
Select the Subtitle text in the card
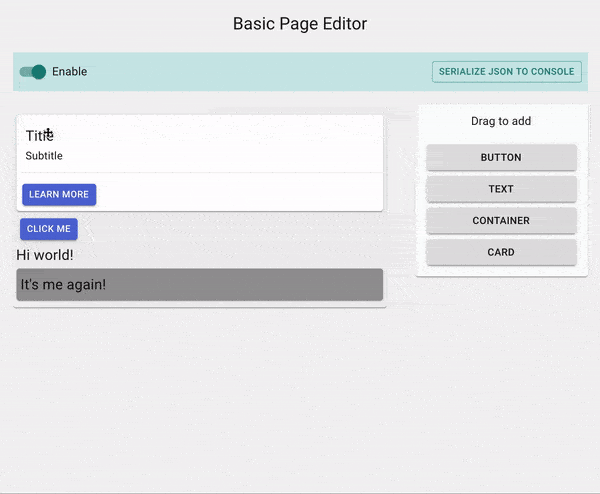coord(44,156)
